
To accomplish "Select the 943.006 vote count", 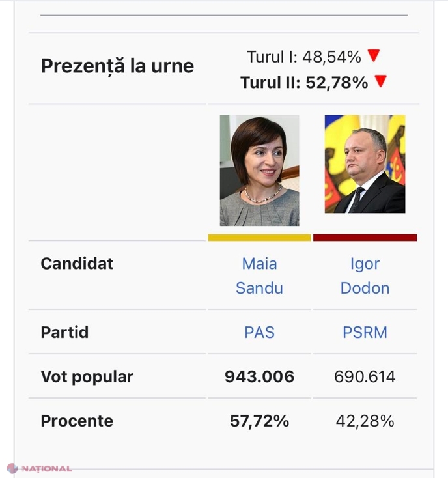I will tap(259, 377).
